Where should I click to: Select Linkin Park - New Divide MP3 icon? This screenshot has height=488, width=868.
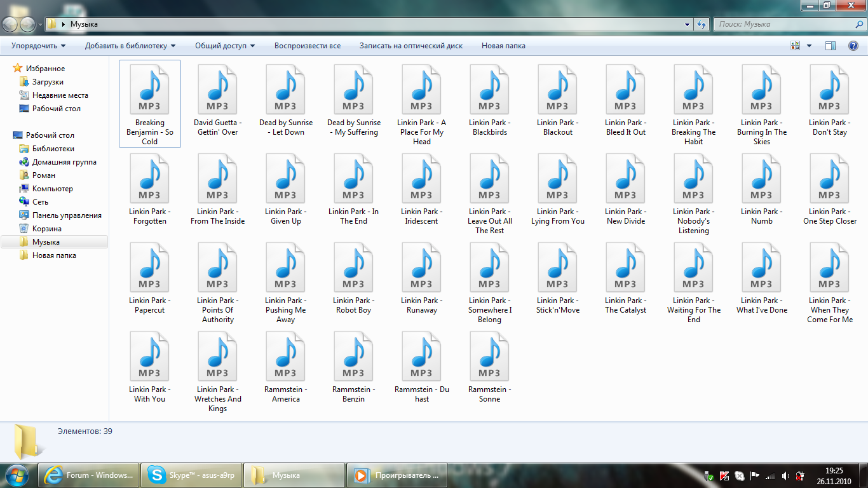625,179
